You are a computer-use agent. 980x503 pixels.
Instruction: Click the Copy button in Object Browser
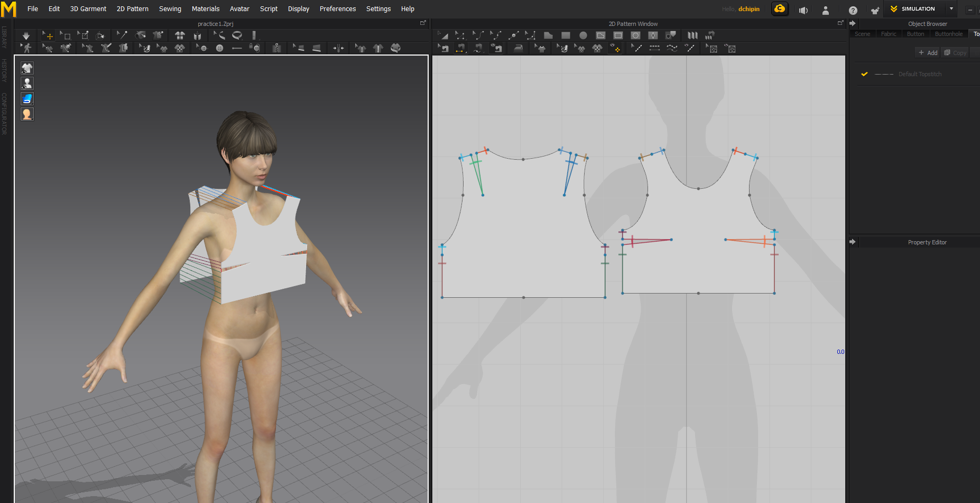click(x=955, y=53)
